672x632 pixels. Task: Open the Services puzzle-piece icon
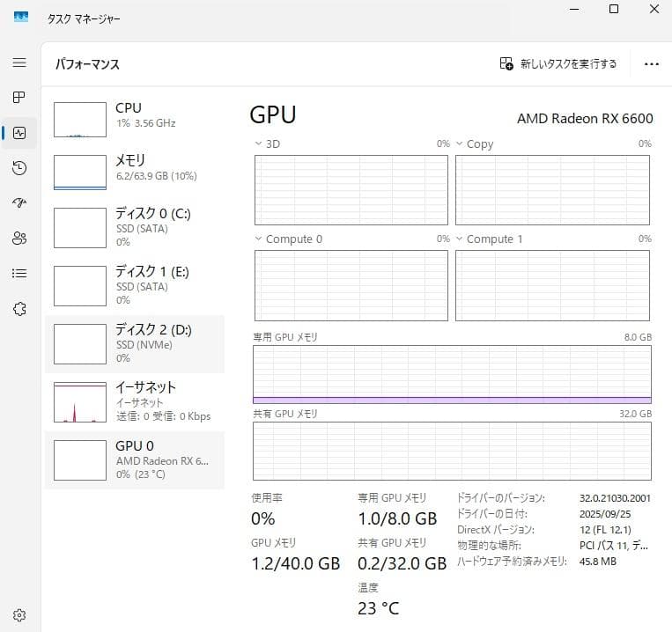tap(19, 309)
